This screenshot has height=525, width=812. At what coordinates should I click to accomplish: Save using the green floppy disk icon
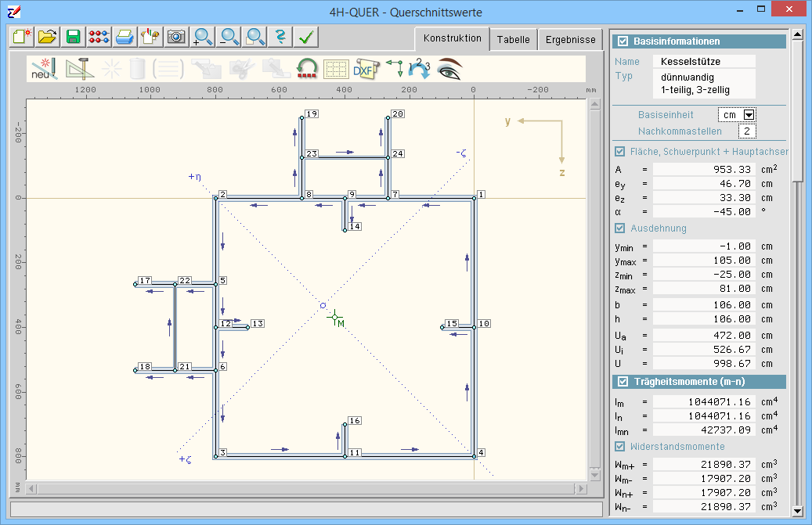point(73,36)
